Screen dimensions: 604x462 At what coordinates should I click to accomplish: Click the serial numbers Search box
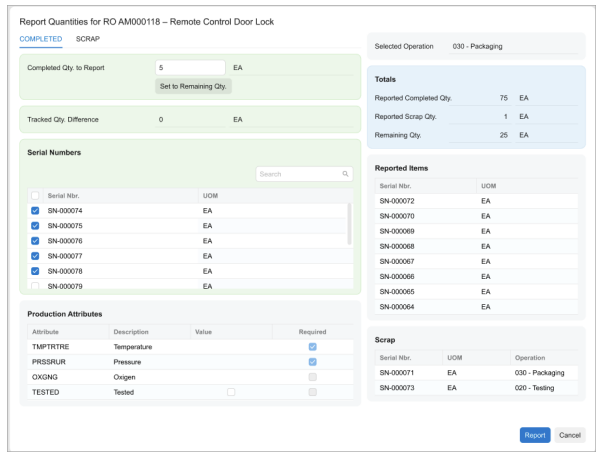click(298, 174)
